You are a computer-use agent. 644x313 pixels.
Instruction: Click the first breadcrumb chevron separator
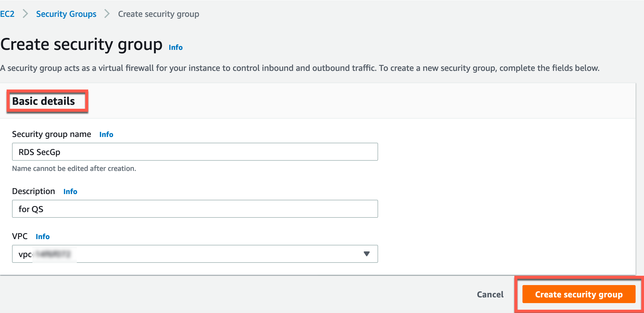(x=26, y=14)
